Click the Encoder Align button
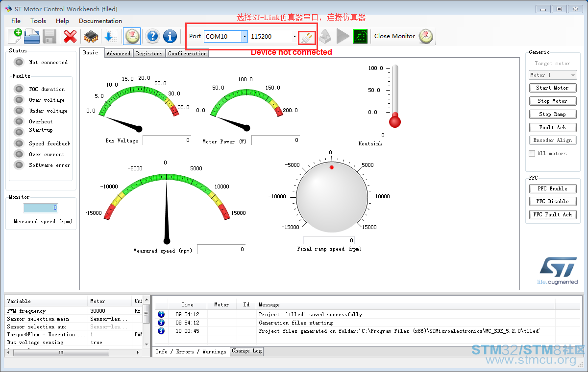 pos(553,140)
